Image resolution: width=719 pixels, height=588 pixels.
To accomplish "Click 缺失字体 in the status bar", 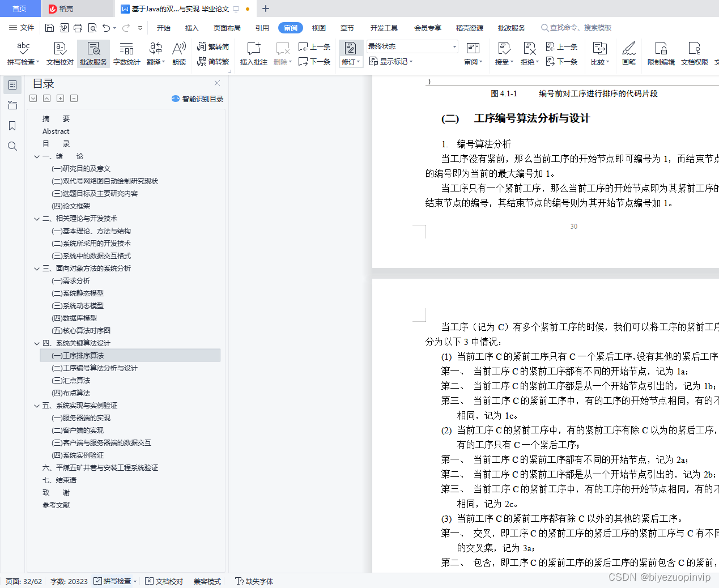I will click(x=254, y=581).
